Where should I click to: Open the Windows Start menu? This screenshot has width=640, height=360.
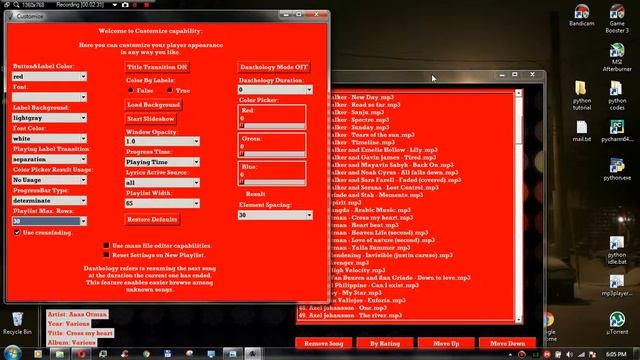[x=12, y=353]
